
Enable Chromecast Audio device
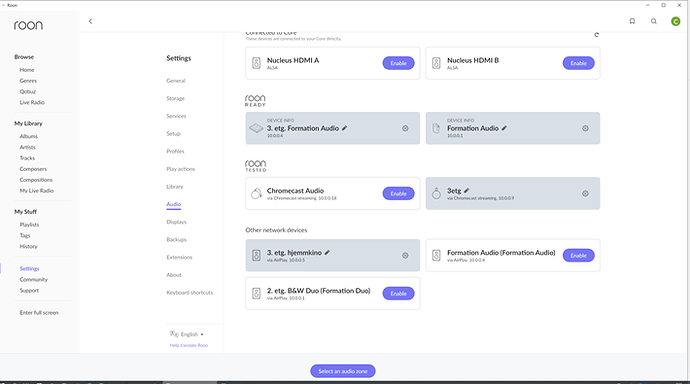point(398,194)
